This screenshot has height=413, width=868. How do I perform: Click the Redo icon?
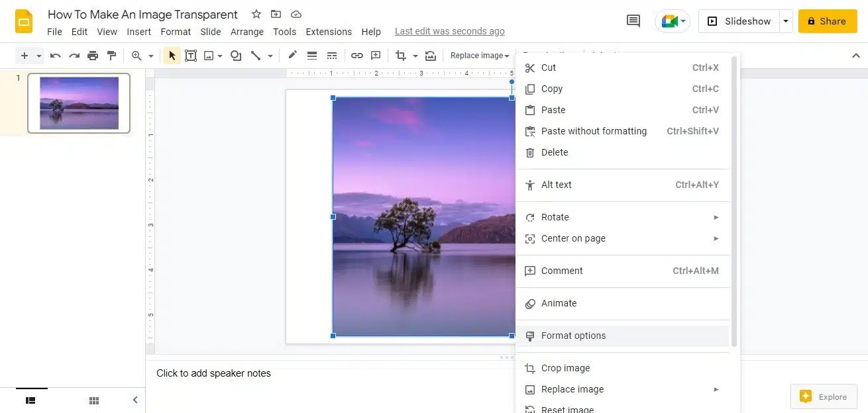[74, 56]
